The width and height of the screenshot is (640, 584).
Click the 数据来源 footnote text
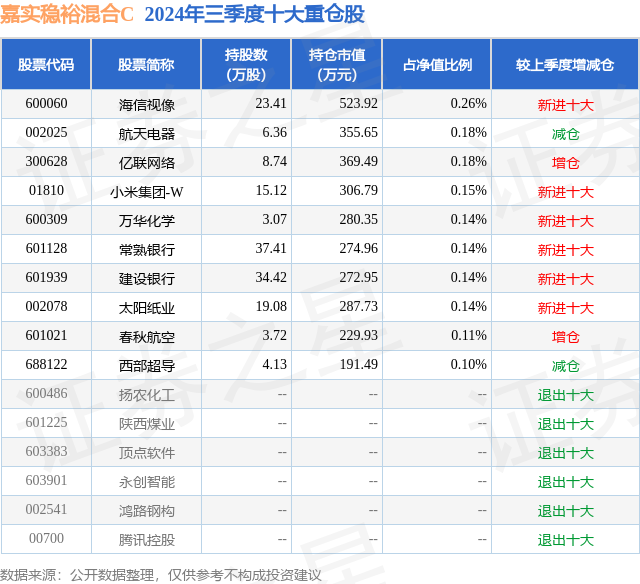point(161,575)
